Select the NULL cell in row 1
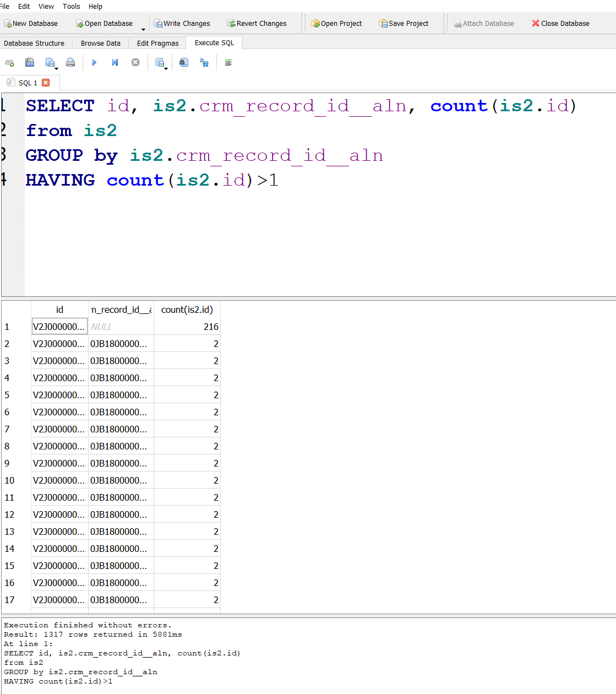The width and height of the screenshot is (616, 694). click(x=121, y=327)
